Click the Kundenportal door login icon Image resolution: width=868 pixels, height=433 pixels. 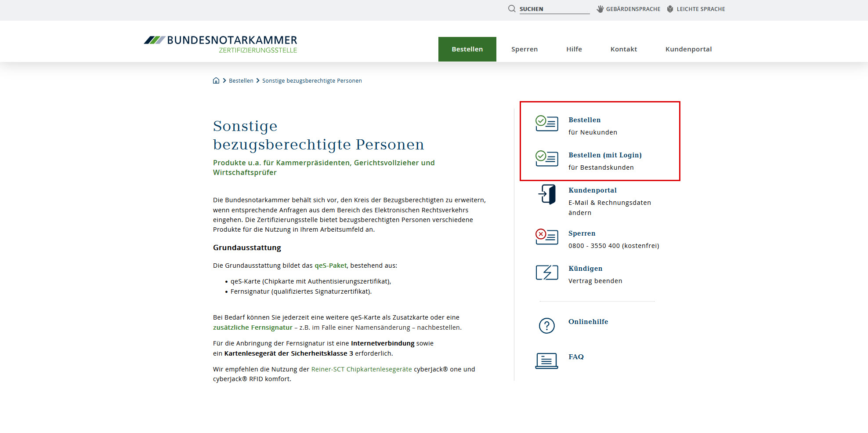point(547,194)
